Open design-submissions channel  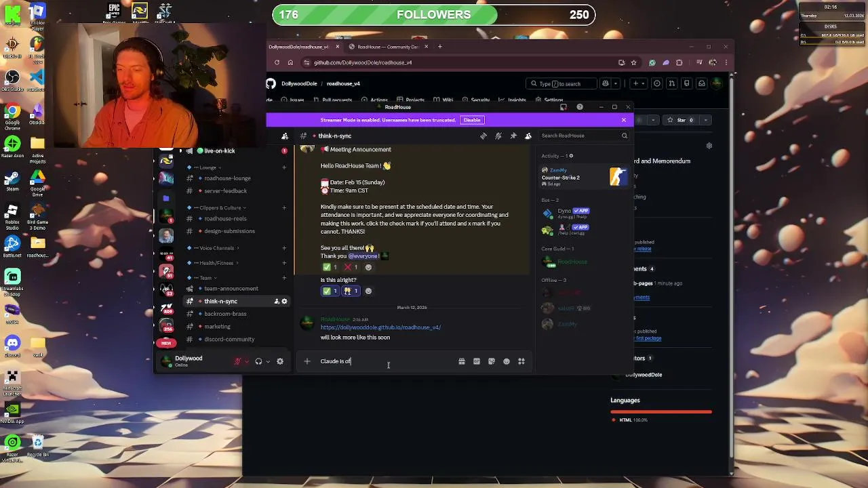(229, 231)
